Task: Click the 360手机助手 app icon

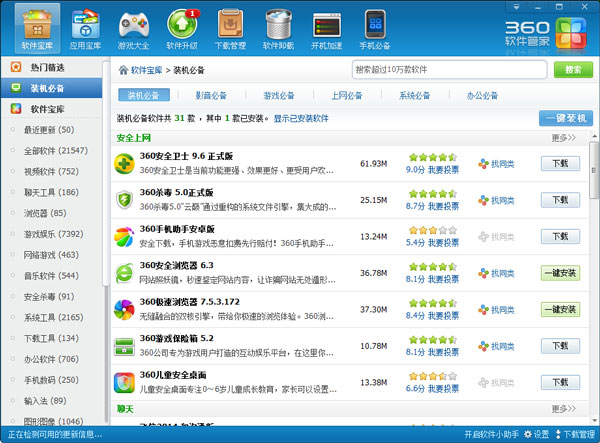Action: (x=124, y=237)
